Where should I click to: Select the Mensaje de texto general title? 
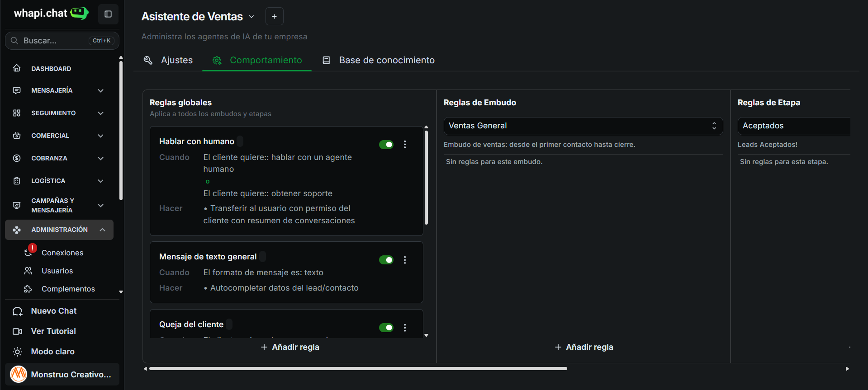208,257
